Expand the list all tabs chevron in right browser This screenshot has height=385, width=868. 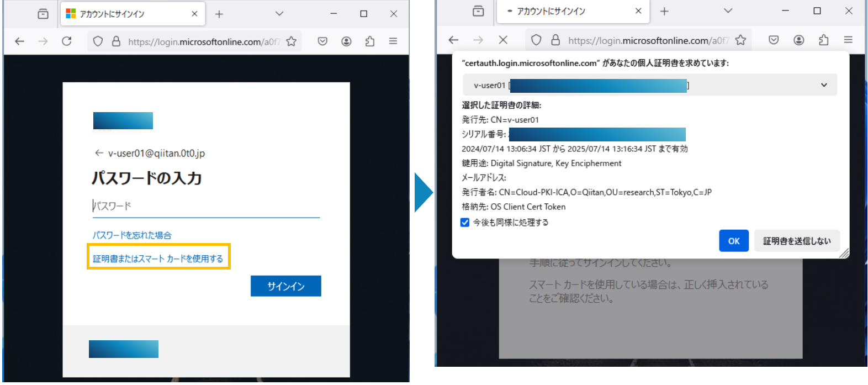pos(728,10)
